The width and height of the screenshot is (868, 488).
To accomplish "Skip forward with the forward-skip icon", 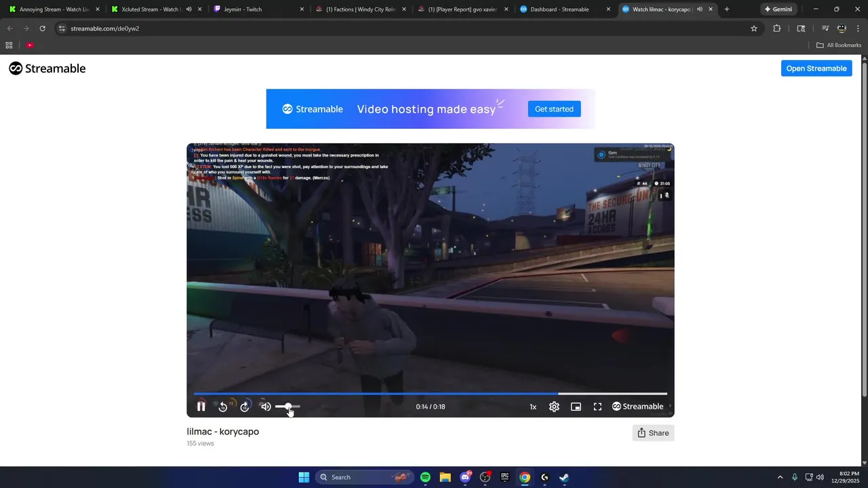I will coord(245,407).
